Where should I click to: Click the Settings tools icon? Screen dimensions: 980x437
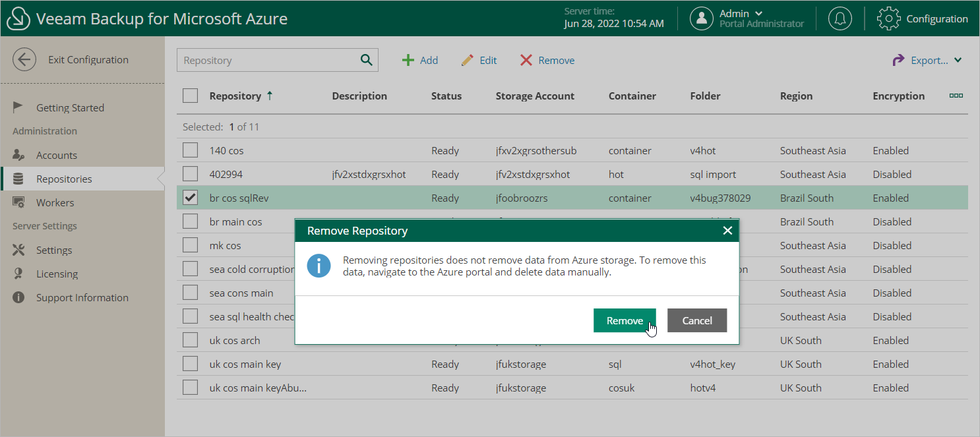[18, 250]
